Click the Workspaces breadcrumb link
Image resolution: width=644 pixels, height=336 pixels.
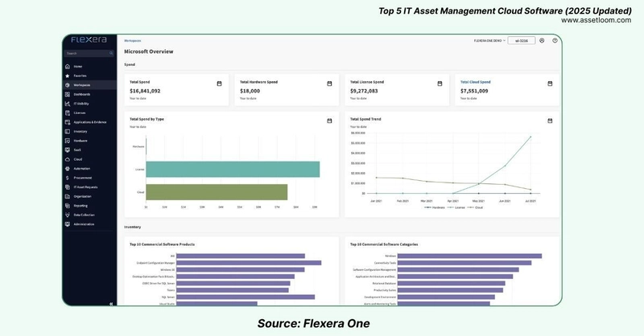pyautogui.click(x=133, y=41)
